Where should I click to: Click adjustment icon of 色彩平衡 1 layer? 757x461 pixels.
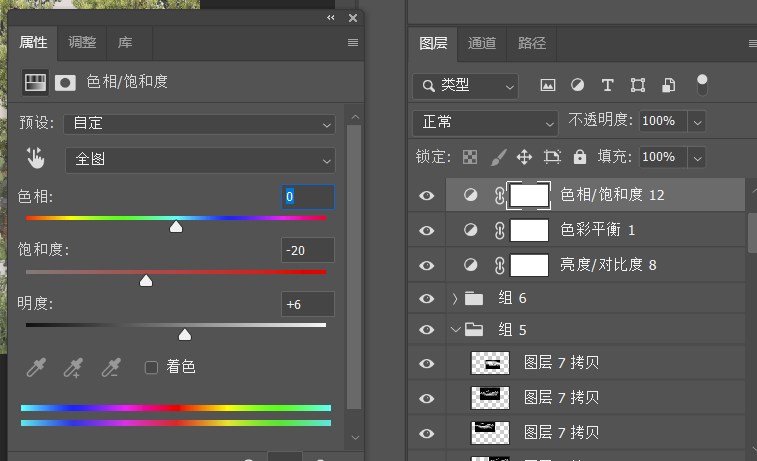pos(471,230)
